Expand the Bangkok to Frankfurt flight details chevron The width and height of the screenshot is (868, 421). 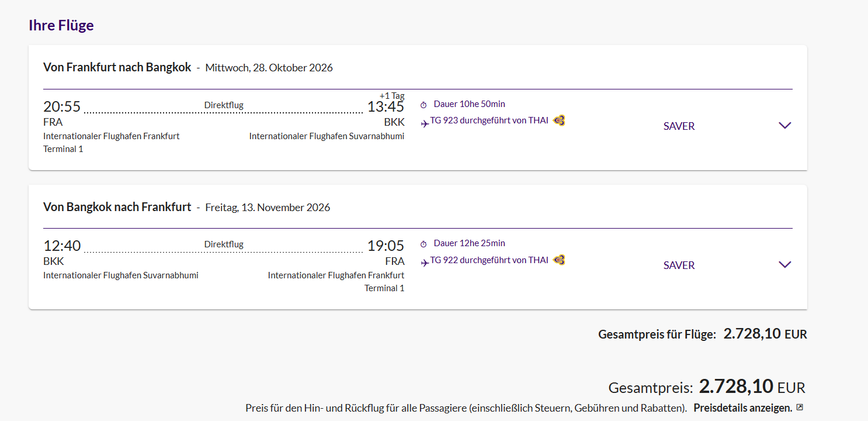pyautogui.click(x=784, y=264)
